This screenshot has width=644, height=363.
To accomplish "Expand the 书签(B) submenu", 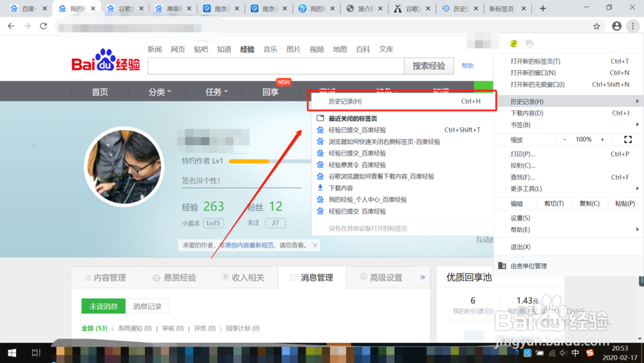I will point(569,124).
